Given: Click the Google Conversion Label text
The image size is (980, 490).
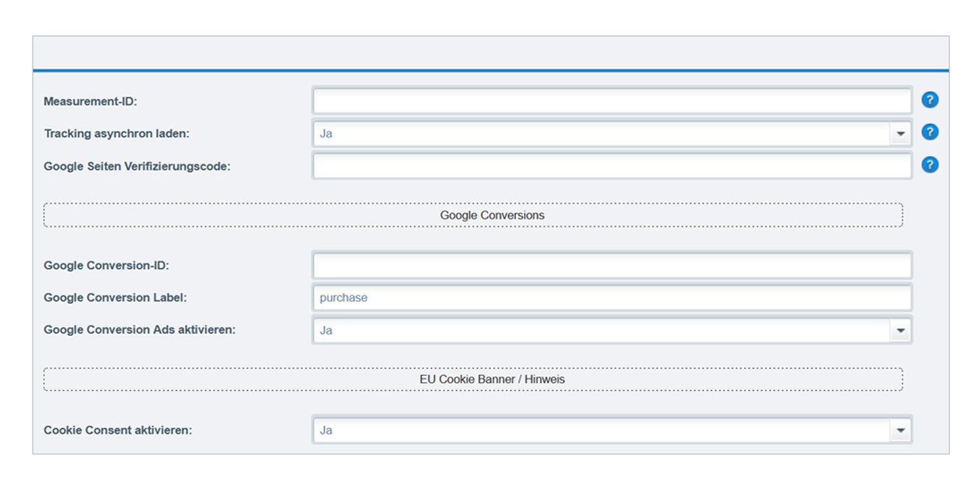Looking at the screenshot, I should point(116,297).
